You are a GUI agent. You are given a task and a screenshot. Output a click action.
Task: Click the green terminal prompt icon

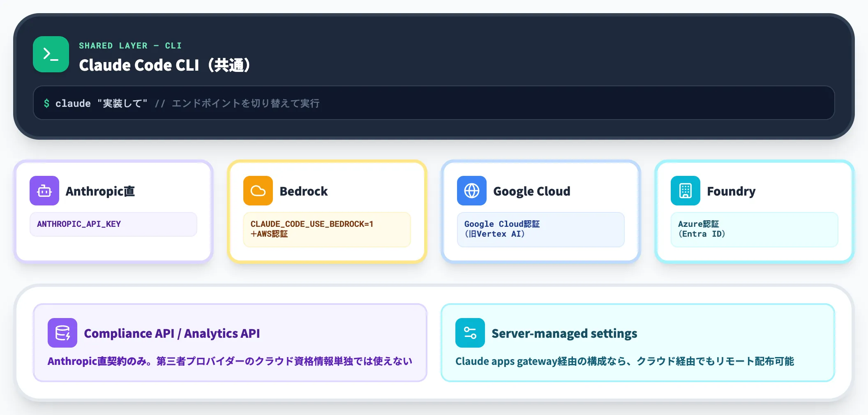pyautogui.click(x=51, y=54)
